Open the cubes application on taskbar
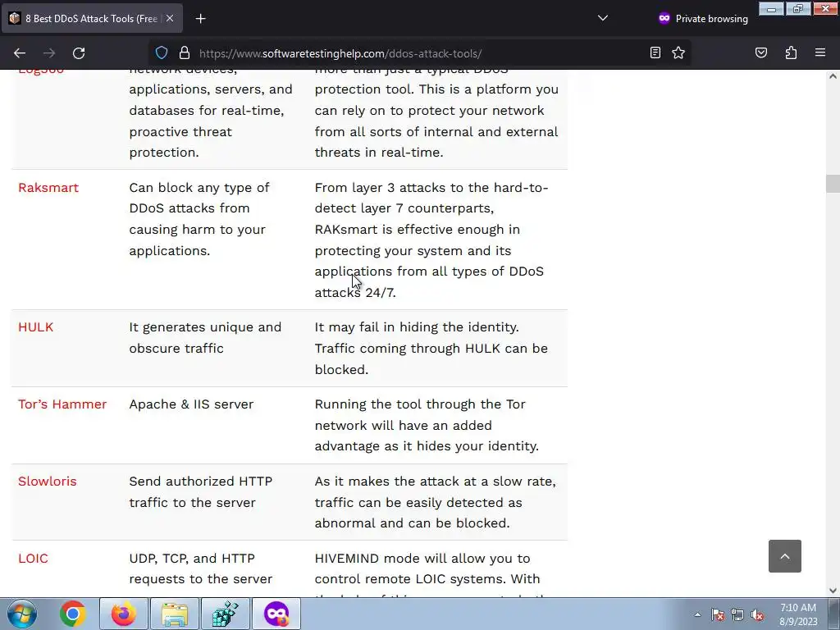Image resolution: width=840 pixels, height=630 pixels. (226, 614)
